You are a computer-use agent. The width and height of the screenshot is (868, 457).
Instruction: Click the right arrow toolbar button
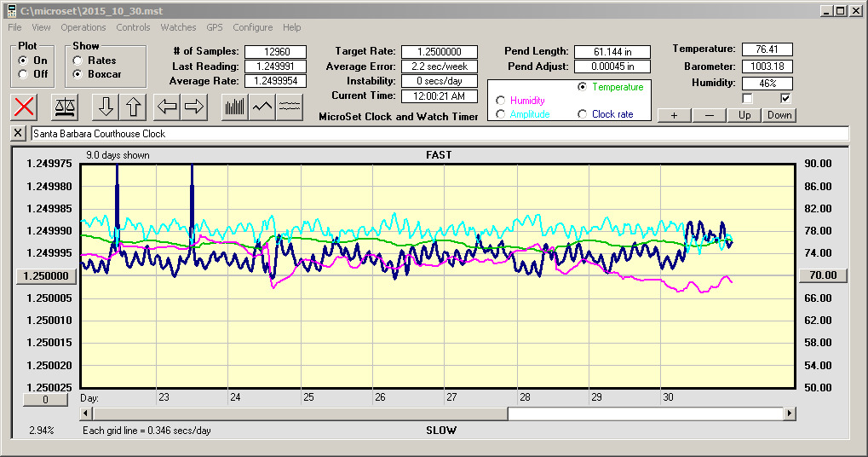pyautogui.click(x=193, y=107)
